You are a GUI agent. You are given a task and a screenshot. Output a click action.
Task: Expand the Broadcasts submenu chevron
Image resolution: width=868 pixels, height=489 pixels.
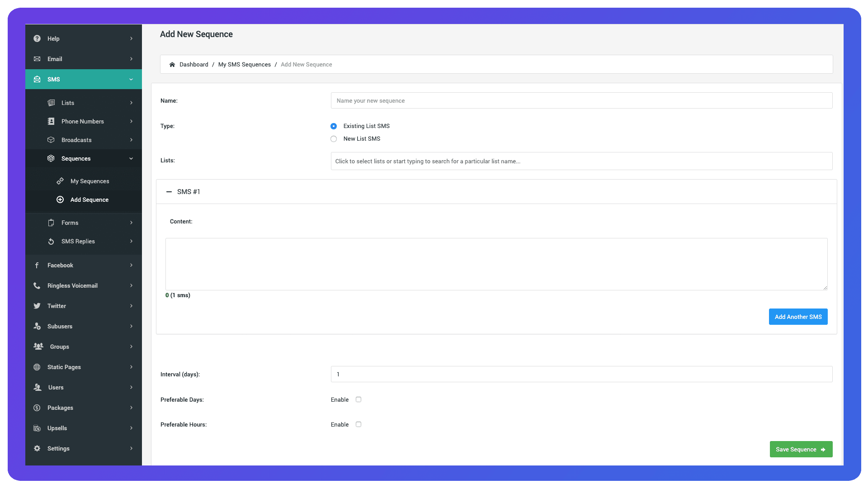(131, 140)
